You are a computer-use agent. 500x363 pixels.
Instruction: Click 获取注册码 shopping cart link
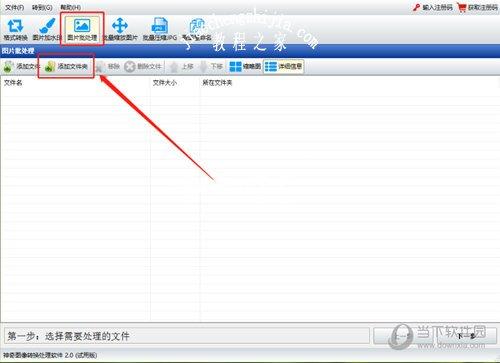point(477,7)
